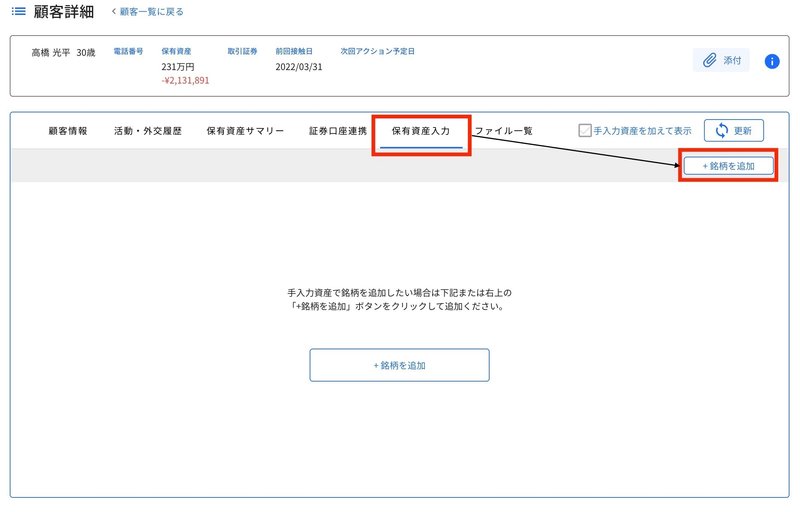Select the 保有資産入力 tab

click(421, 132)
